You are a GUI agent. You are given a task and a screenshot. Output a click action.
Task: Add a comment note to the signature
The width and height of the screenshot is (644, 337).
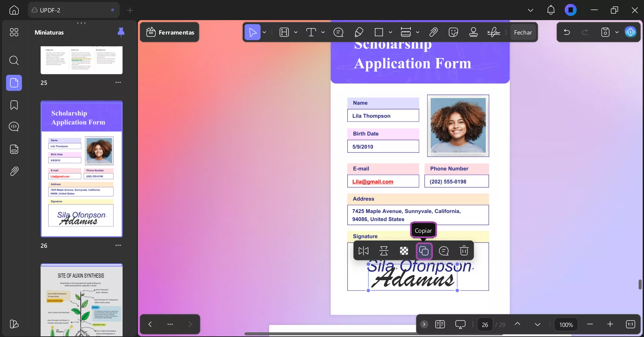click(444, 251)
